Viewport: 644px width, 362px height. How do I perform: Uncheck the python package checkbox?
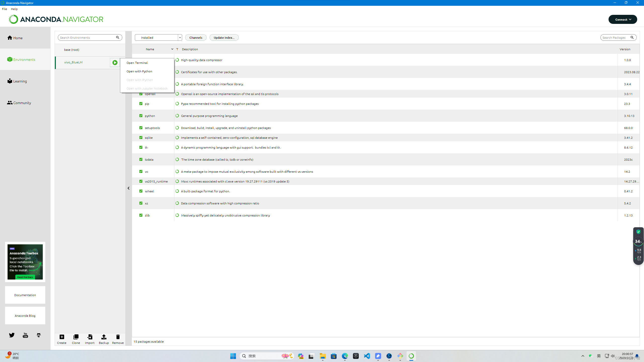pos(141,116)
